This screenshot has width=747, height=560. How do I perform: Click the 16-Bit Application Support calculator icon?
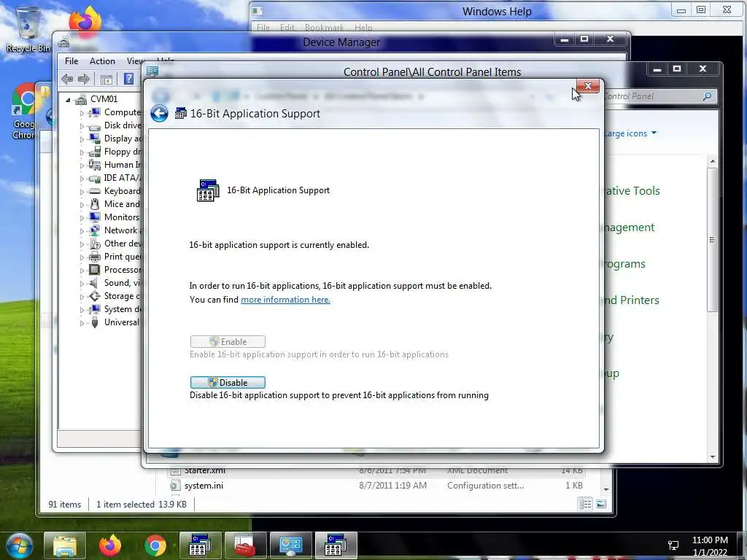tap(208, 190)
